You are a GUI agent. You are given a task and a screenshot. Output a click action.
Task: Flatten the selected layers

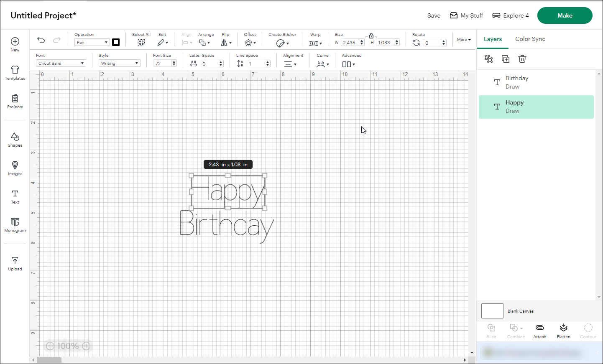[563, 330]
